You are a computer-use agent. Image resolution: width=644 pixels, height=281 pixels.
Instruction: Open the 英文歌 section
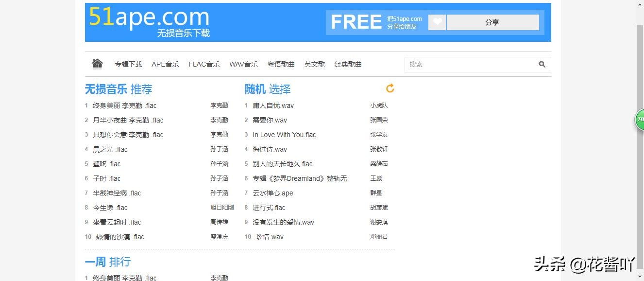(314, 64)
